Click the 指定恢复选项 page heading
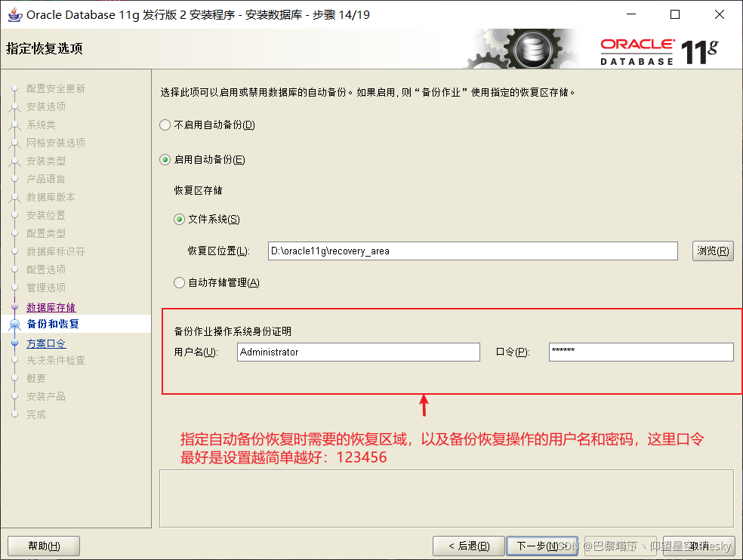The image size is (743, 560). tap(45, 48)
